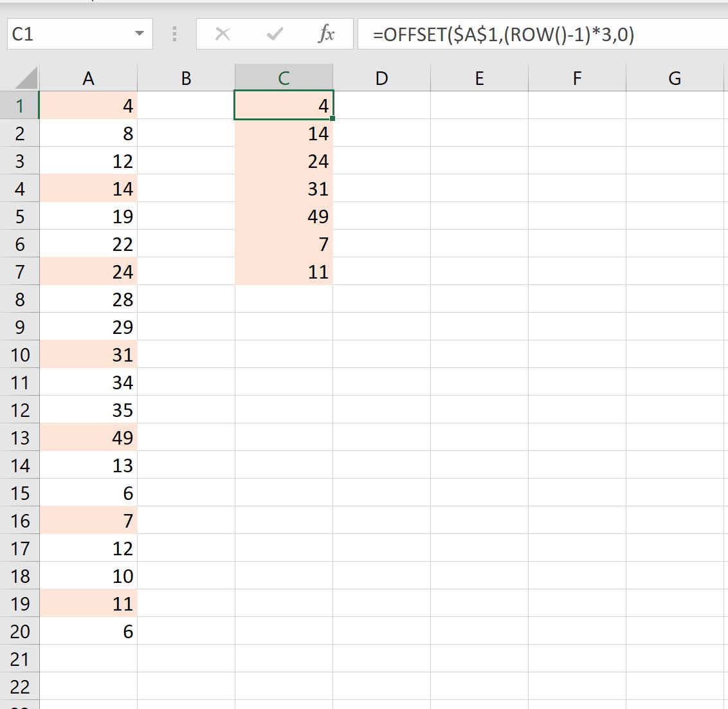728x709 pixels.
Task: Click cell A13 containing 49
Action: point(88,437)
